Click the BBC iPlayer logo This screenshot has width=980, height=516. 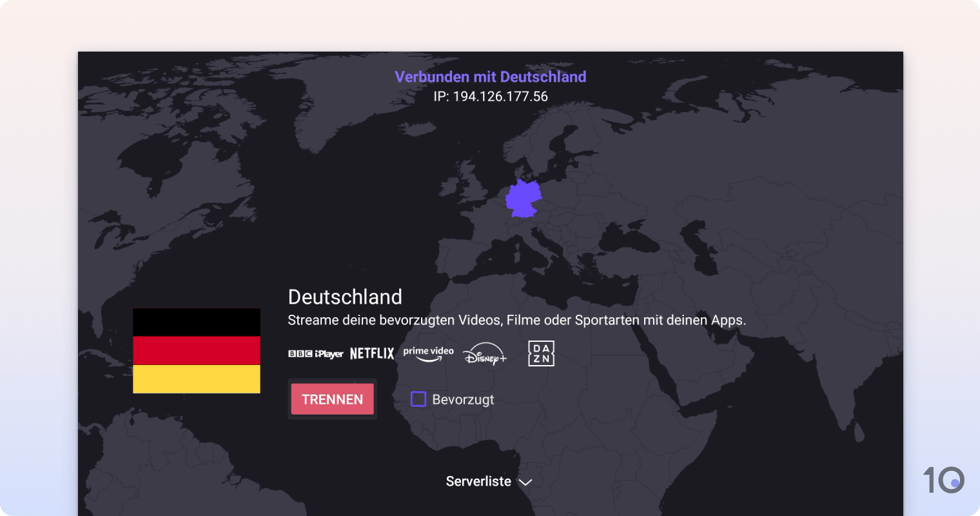coord(315,353)
